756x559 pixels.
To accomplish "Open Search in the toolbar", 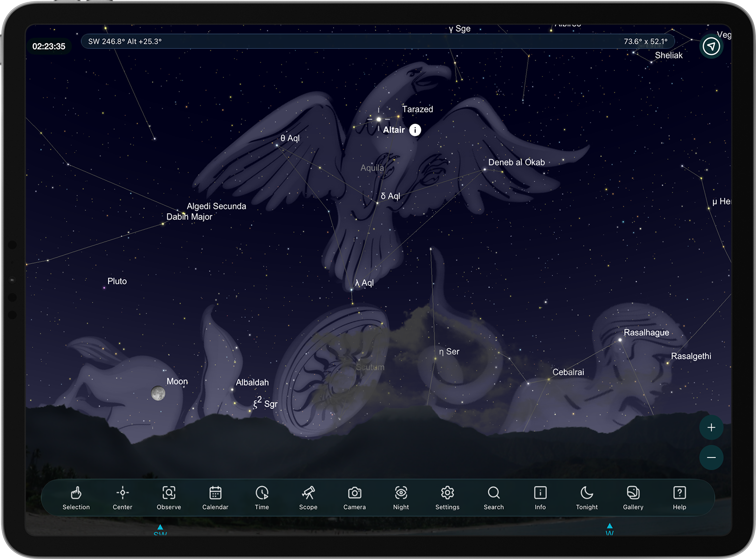I will tap(494, 498).
